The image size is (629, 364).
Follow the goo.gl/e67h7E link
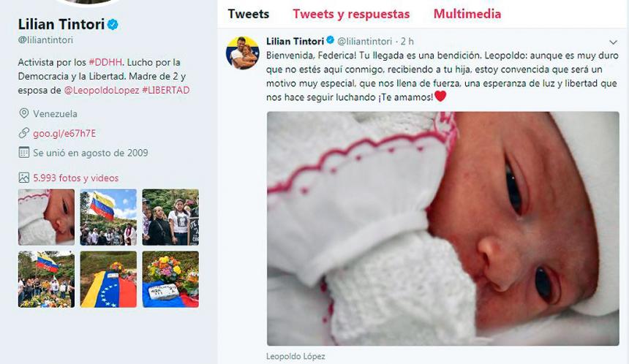pyautogui.click(x=64, y=134)
